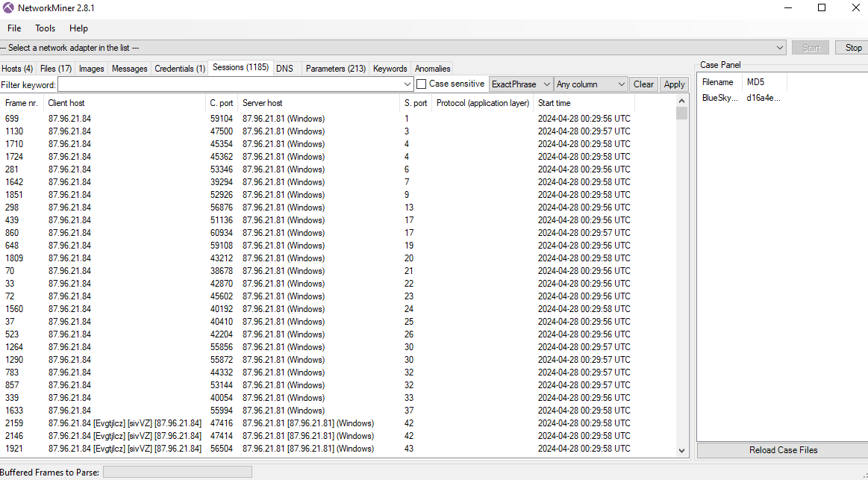The height and width of the screenshot is (480, 868).
Task: Switch to the Hosts (4) tab
Action: (17, 69)
